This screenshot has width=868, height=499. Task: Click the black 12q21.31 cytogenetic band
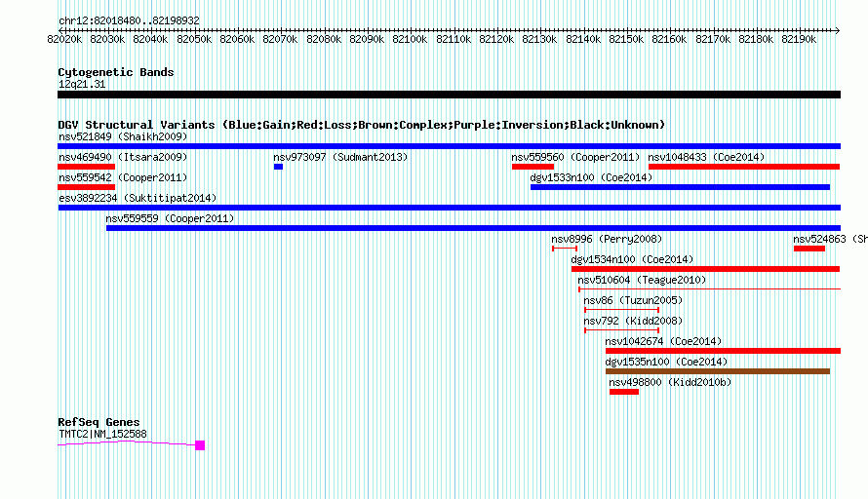449,95
